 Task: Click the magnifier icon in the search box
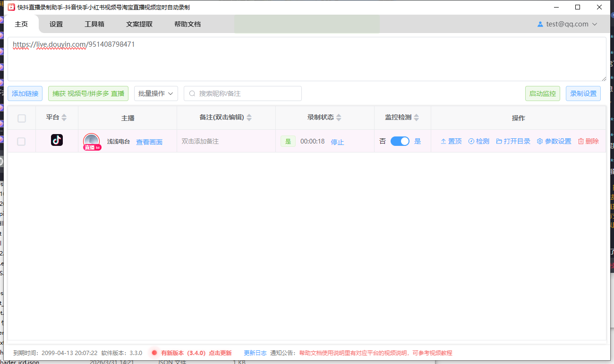click(192, 93)
